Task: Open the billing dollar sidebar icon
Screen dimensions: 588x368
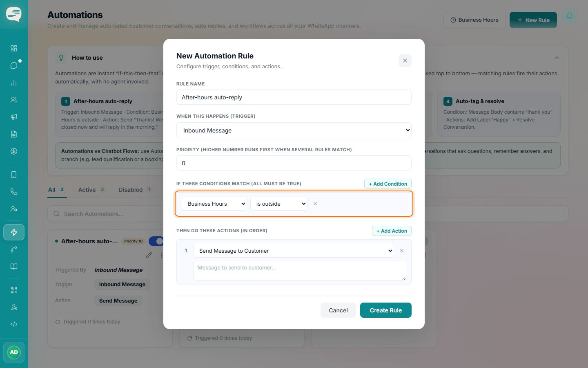Action: point(14,151)
